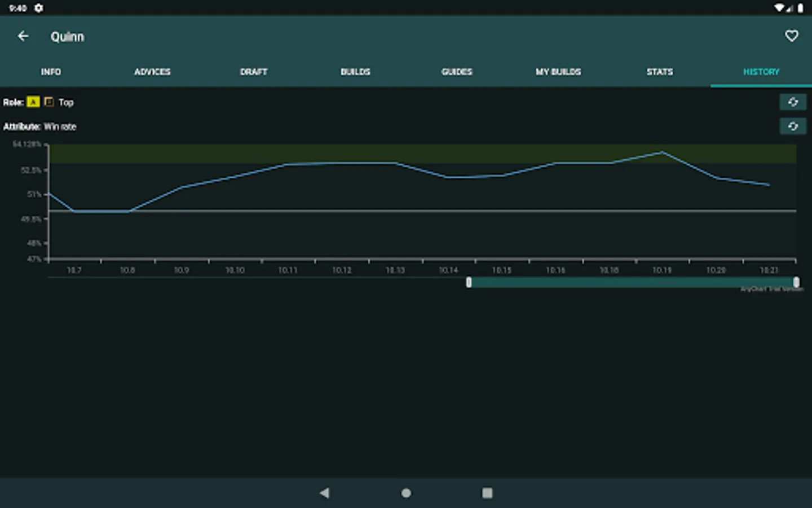Click the Quinn champion title
812x508 pixels.
click(x=67, y=37)
